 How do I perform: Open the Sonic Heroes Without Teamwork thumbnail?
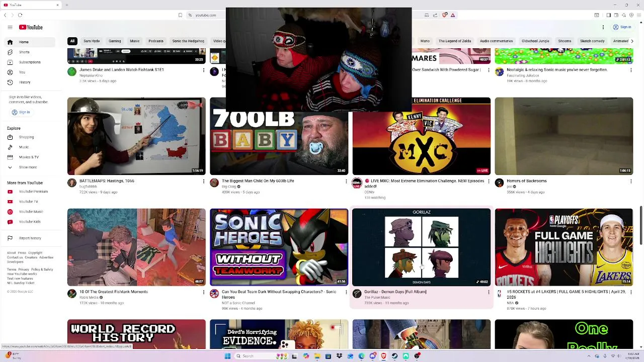click(279, 247)
